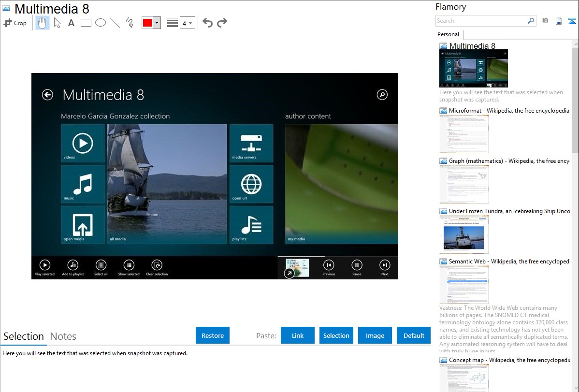Click the snapshot list scrollbar up arrow
This screenshot has height=392, width=579.
(x=575, y=44)
